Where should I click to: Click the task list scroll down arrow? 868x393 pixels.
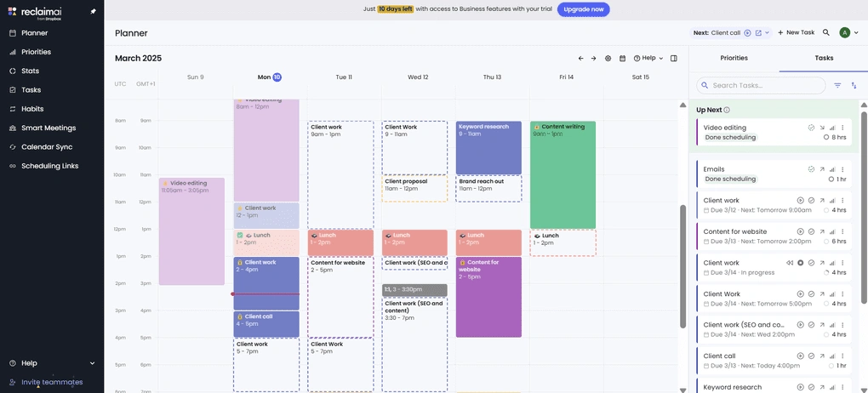(864, 389)
